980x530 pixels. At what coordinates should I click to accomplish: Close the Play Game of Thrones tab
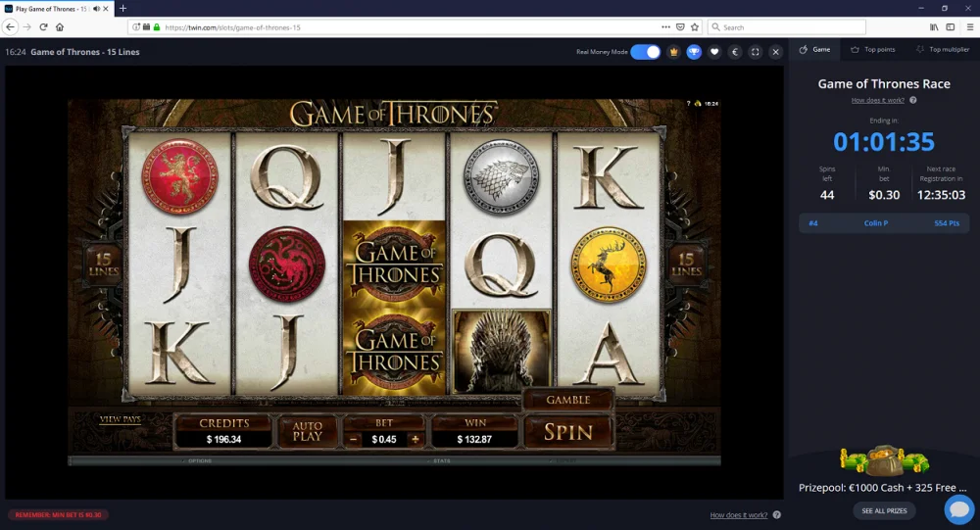click(x=106, y=9)
